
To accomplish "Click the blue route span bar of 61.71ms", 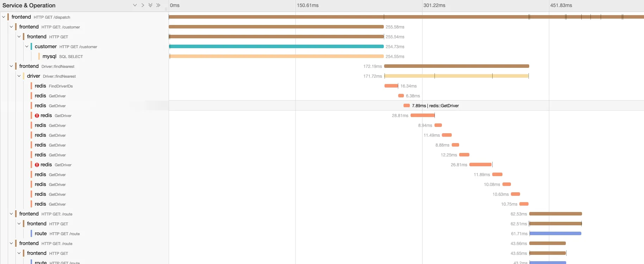I will point(555,233).
